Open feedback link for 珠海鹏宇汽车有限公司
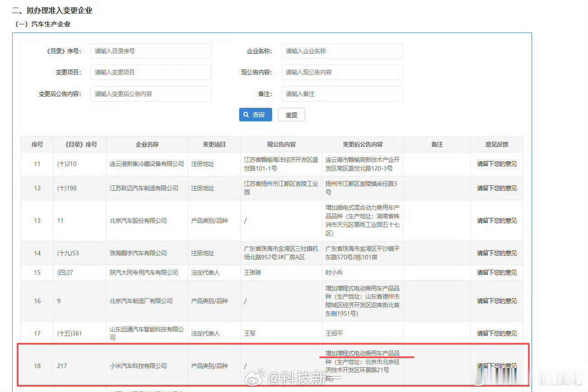This screenshot has width=588, height=392. [x=497, y=253]
